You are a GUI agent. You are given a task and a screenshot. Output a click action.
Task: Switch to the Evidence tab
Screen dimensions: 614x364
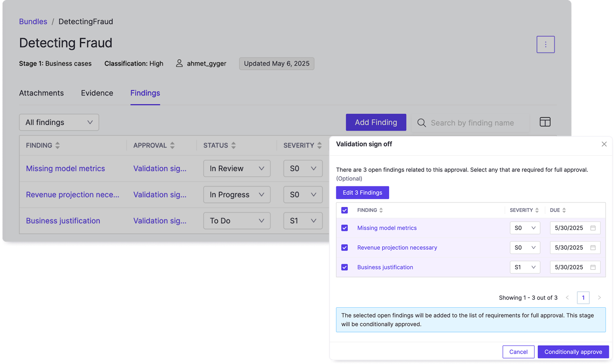tap(97, 93)
